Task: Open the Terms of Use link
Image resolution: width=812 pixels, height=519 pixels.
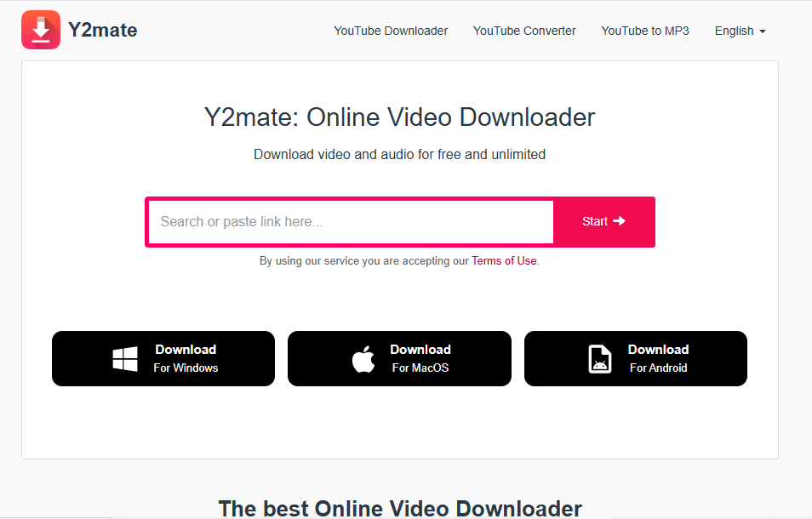Action: (x=504, y=261)
